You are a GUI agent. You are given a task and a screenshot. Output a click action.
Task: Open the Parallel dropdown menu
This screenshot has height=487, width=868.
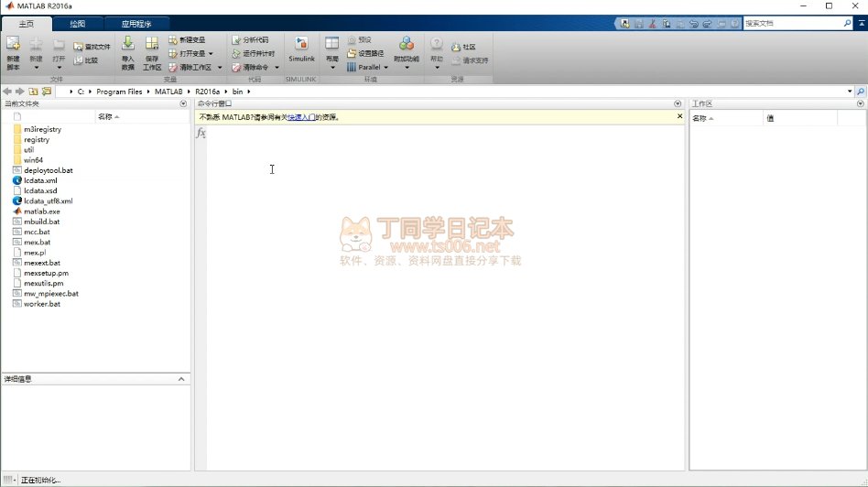367,67
